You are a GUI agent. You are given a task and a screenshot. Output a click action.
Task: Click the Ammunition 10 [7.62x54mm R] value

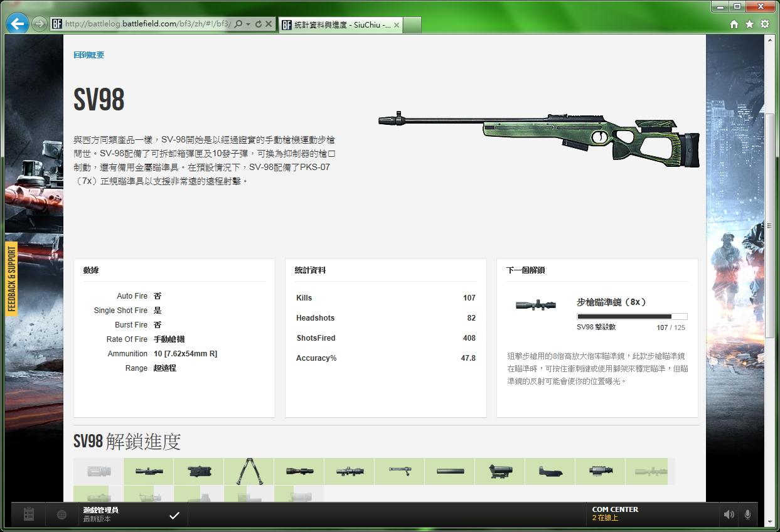(x=186, y=354)
